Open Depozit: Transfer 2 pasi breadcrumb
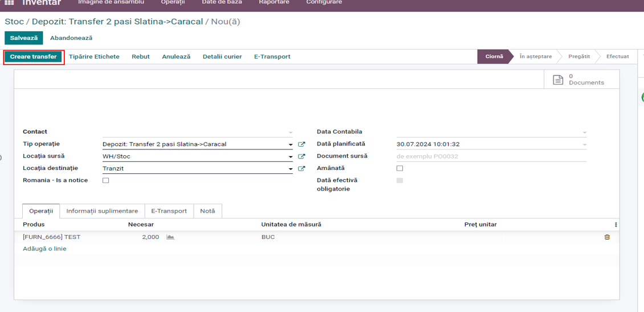The height and width of the screenshot is (312, 644). click(x=117, y=22)
